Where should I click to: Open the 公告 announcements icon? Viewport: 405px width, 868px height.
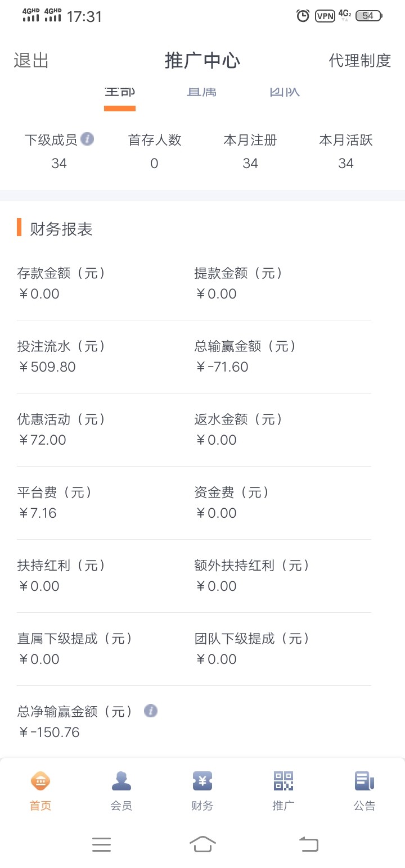pos(364,781)
